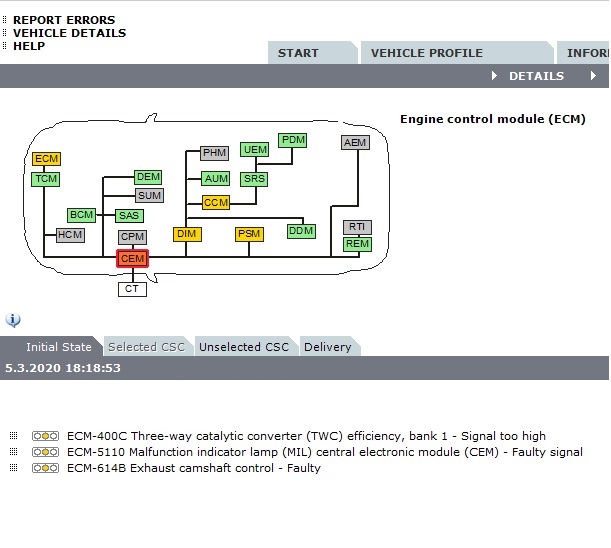The height and width of the screenshot is (548, 611).
Task: Open ECM-614B exhaust camshaft fault text
Action: pyautogui.click(x=194, y=468)
